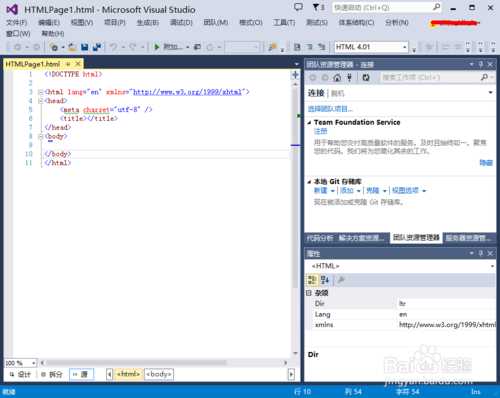Click the New link under local Git
This screenshot has height=398, width=500.
click(x=320, y=191)
